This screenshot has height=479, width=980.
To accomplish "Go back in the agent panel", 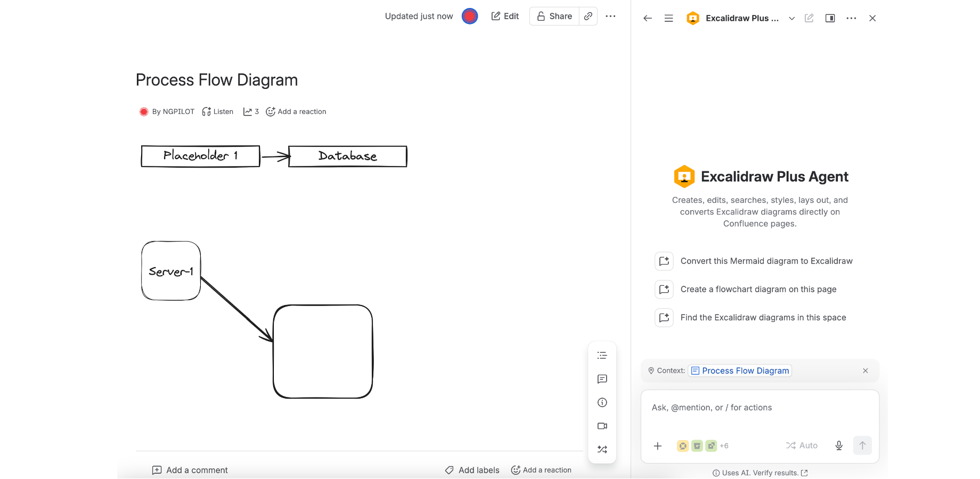I will 648,18.
